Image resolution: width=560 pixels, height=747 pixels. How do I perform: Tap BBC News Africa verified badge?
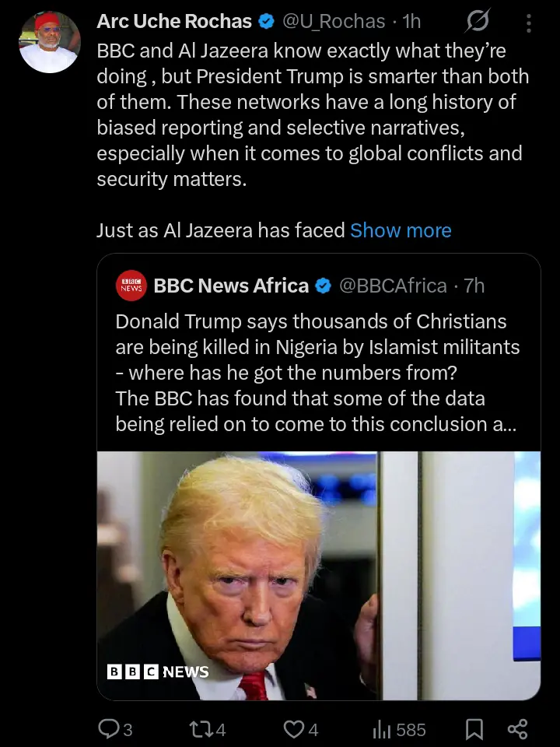pos(323,286)
